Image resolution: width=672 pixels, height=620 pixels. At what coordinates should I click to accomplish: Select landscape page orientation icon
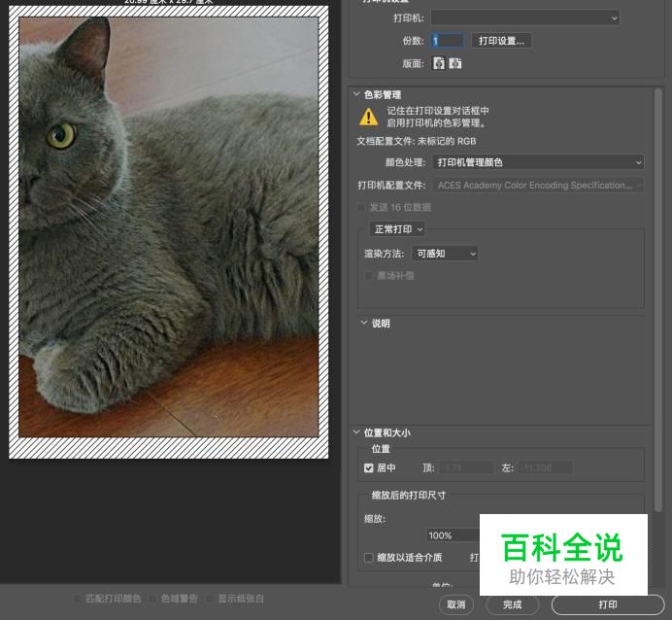click(455, 63)
